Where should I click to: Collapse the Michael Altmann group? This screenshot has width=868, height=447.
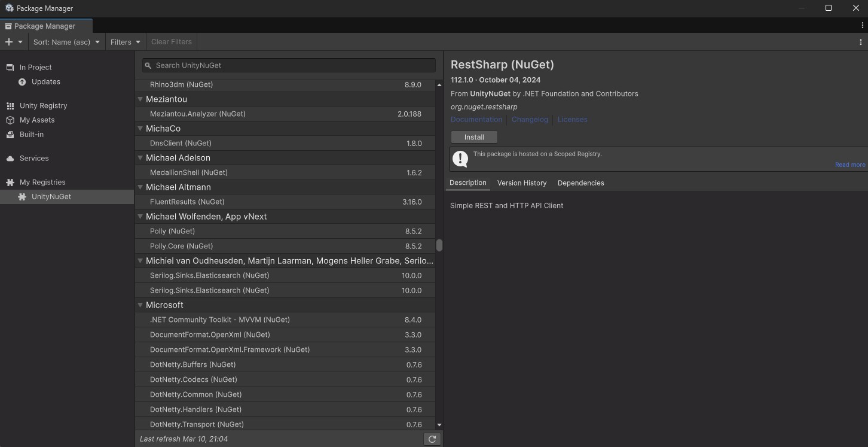pyautogui.click(x=140, y=187)
